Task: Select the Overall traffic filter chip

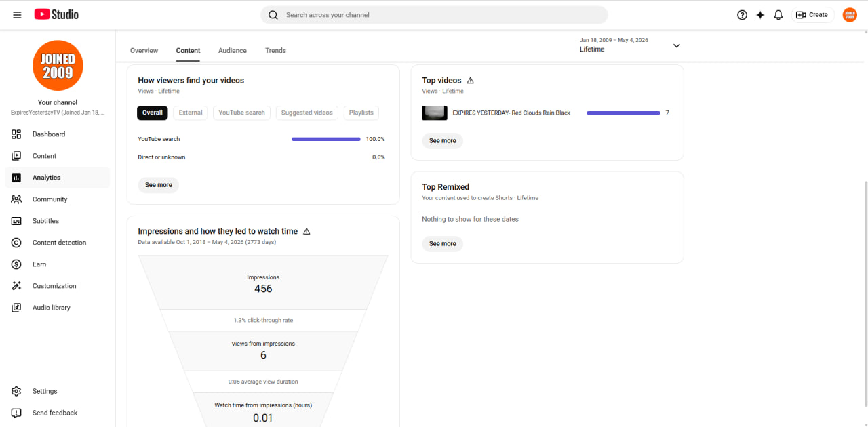Action: [153, 113]
